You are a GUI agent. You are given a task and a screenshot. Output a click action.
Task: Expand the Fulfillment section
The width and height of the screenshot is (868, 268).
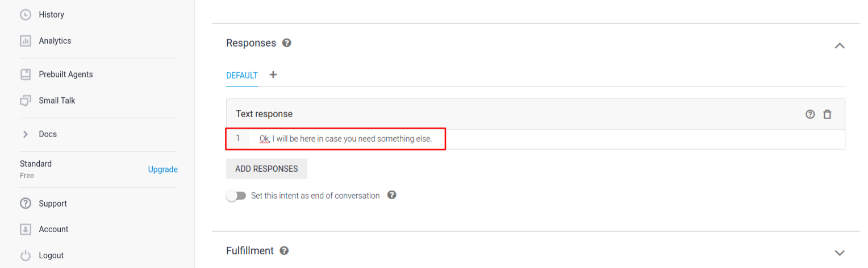(x=840, y=253)
